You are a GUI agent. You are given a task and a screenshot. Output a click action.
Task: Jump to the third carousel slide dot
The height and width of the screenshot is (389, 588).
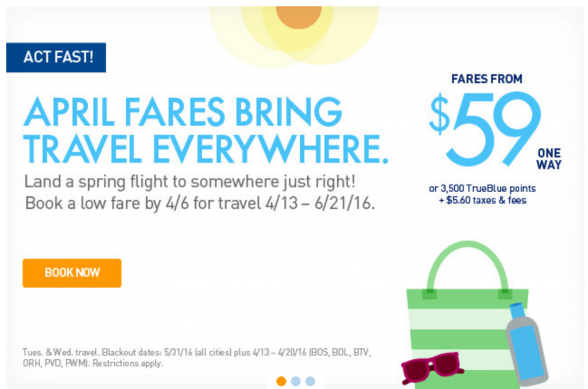click(310, 381)
